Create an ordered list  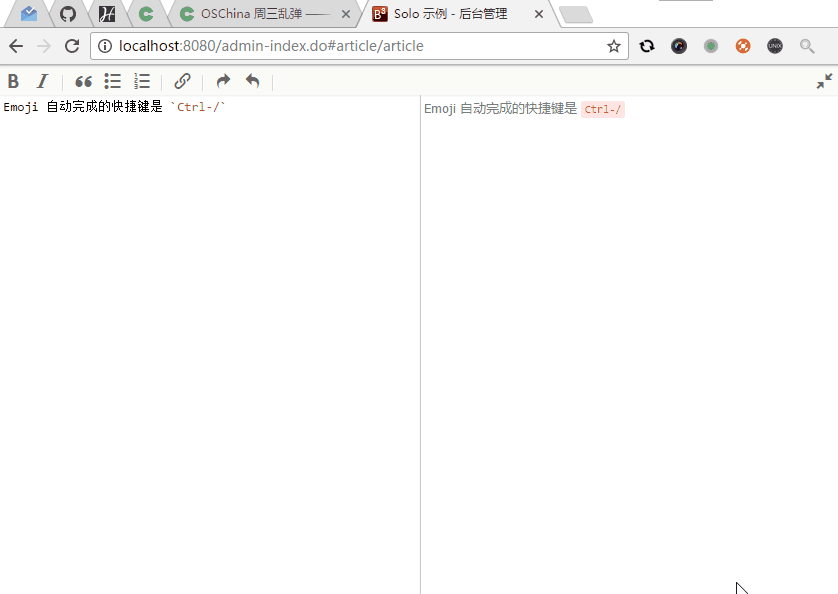pos(141,81)
